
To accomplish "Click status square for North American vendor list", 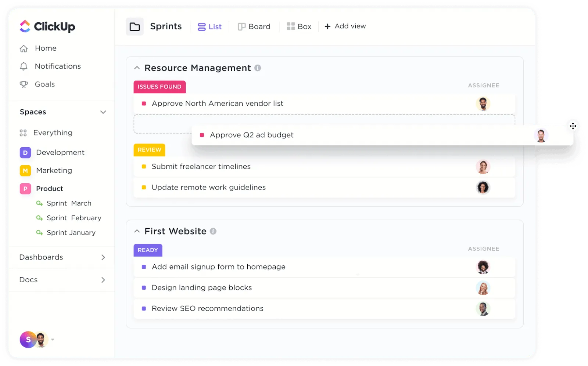I will click(x=144, y=104).
